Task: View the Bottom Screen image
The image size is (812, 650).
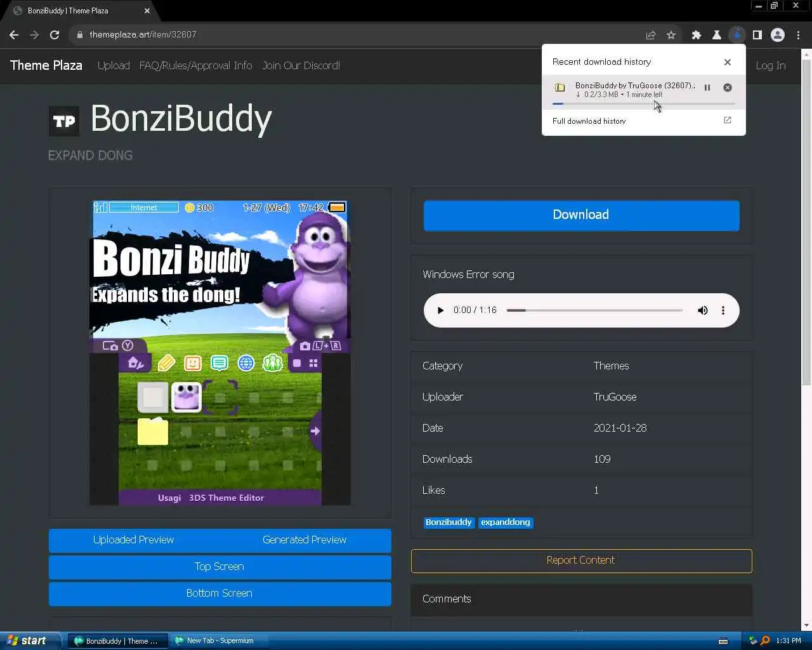Action: 219,594
